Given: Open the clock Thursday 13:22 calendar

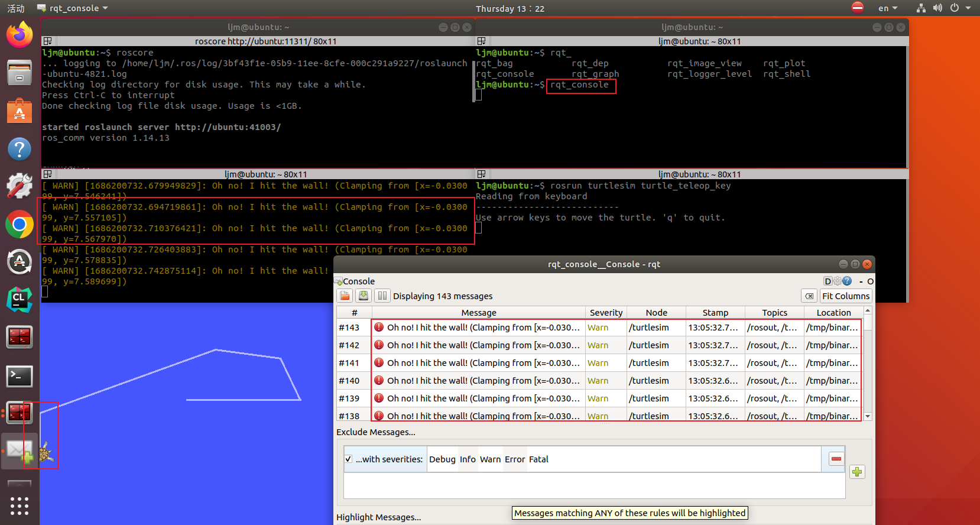Looking at the screenshot, I should point(510,8).
